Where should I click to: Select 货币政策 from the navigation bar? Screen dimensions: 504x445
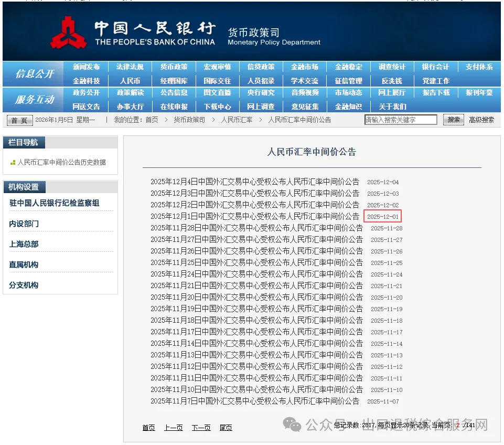coord(174,67)
